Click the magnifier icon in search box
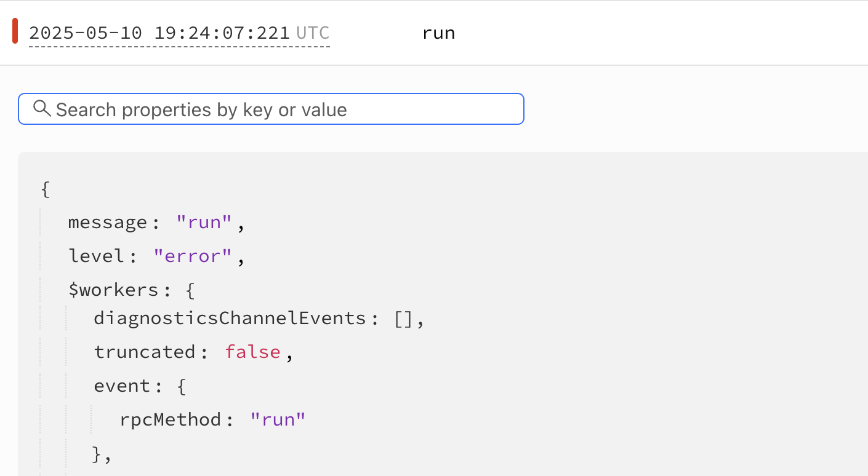Screen dimensions: 868x476 [x=42, y=109]
